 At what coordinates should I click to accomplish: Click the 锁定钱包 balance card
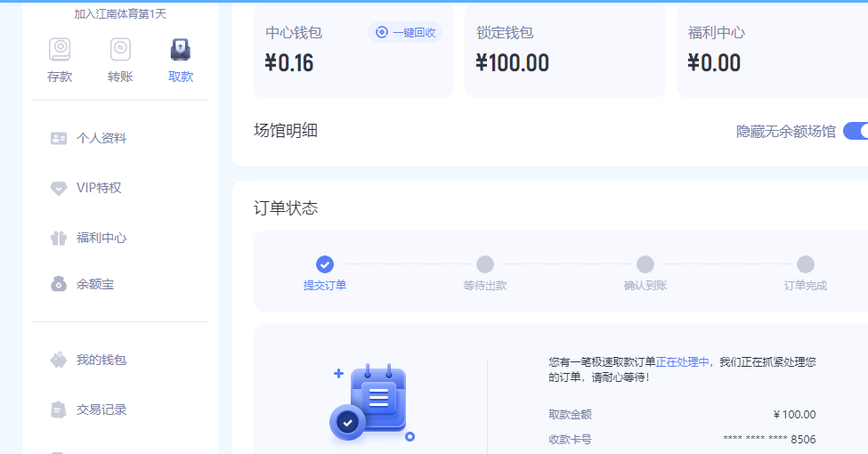click(x=564, y=52)
